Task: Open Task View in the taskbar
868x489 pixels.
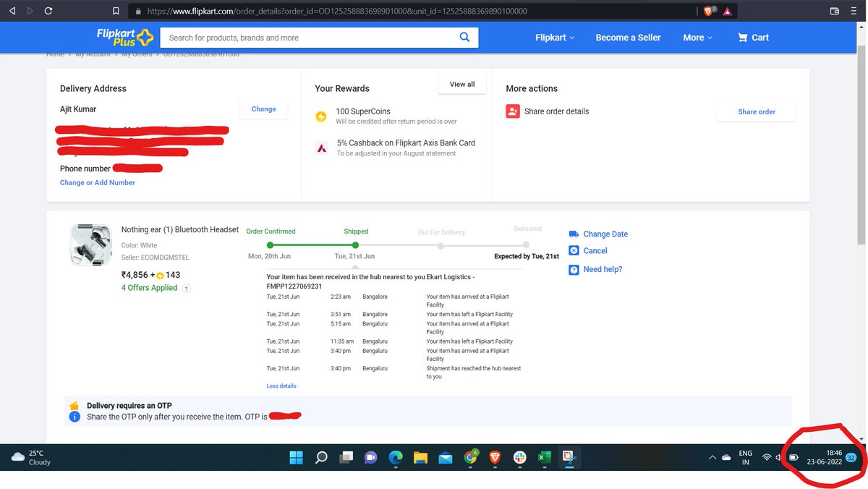Action: point(346,458)
